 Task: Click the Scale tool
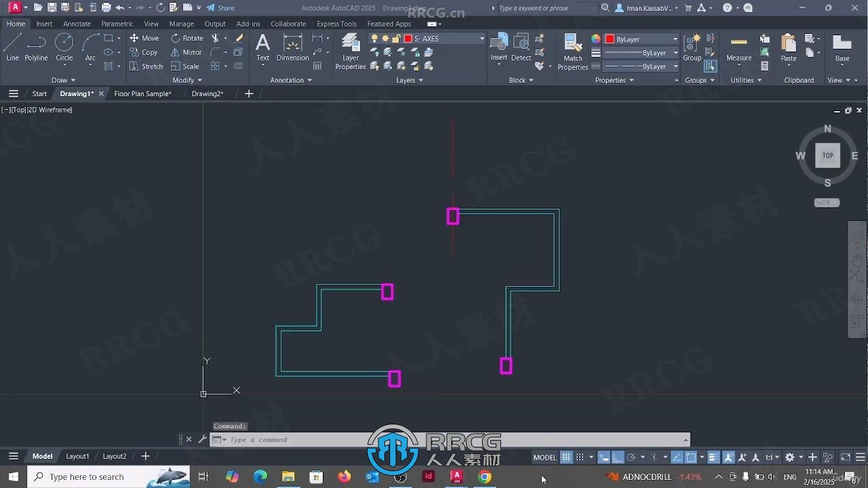tap(184, 66)
